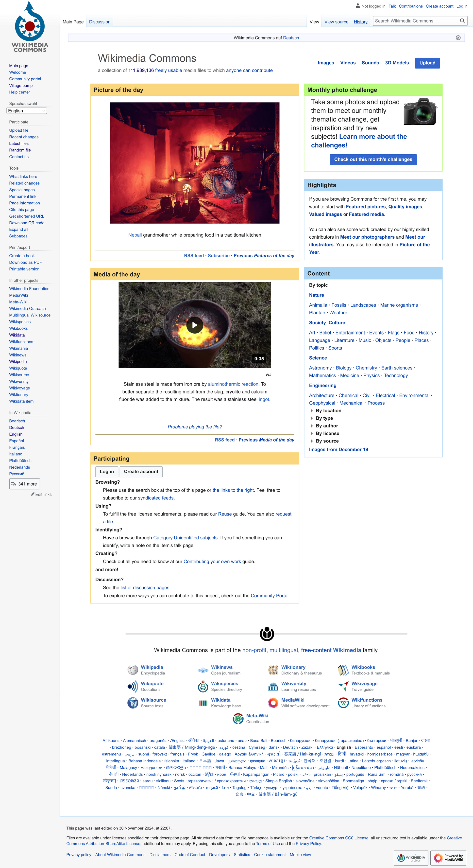Click the MediaWiki sunflower icon
This screenshot has width=473, height=868.
273,703
